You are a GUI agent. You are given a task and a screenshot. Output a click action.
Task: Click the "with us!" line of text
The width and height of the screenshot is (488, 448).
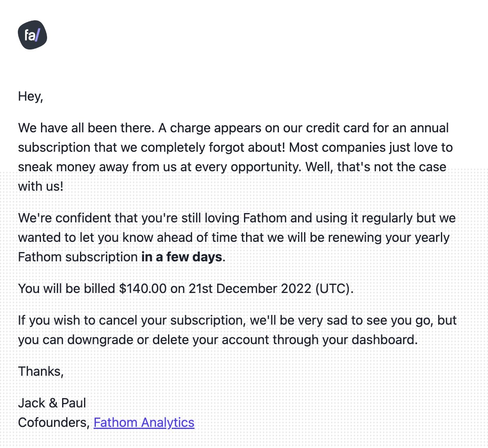41,186
